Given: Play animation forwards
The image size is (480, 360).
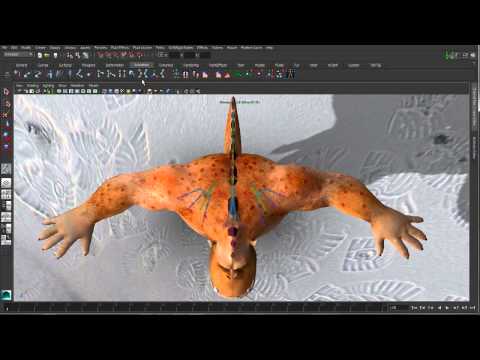Looking at the screenshot, I should (447, 308).
